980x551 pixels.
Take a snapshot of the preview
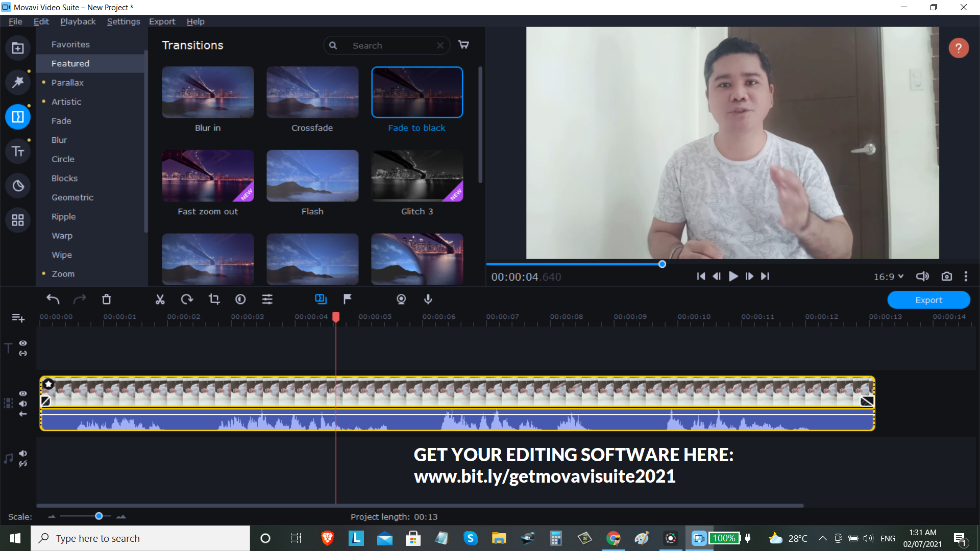pos(947,277)
